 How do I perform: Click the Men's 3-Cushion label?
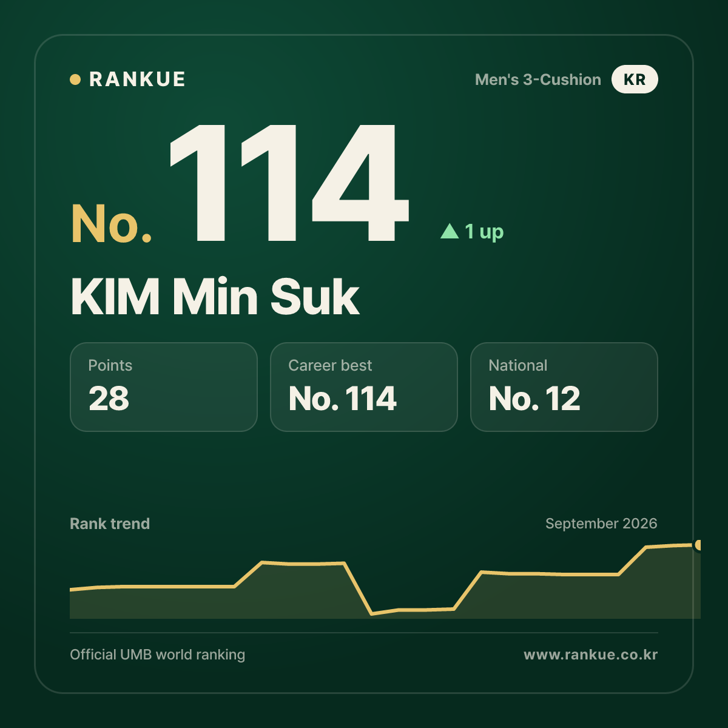pos(538,79)
